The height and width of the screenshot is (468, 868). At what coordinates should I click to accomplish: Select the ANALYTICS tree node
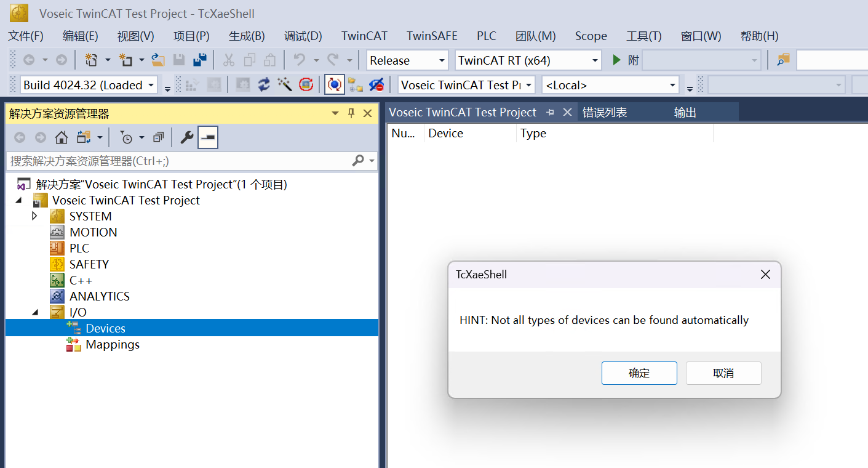coord(100,296)
